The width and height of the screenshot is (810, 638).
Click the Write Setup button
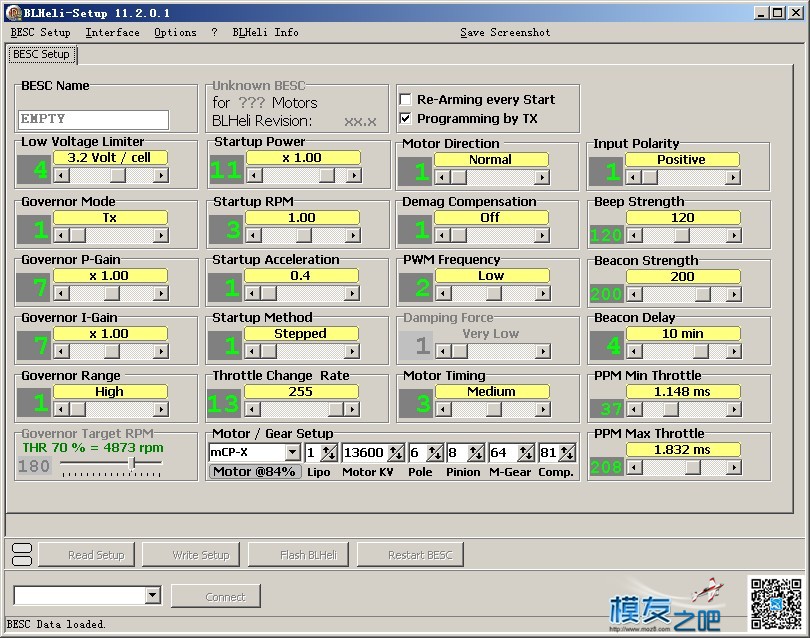(x=191, y=554)
